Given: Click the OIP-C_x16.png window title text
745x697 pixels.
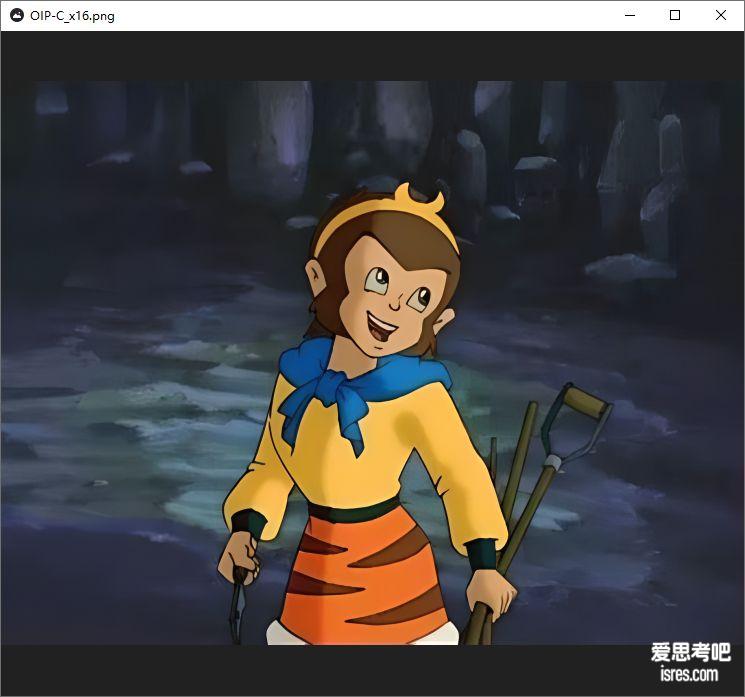Looking at the screenshot, I should (72, 16).
